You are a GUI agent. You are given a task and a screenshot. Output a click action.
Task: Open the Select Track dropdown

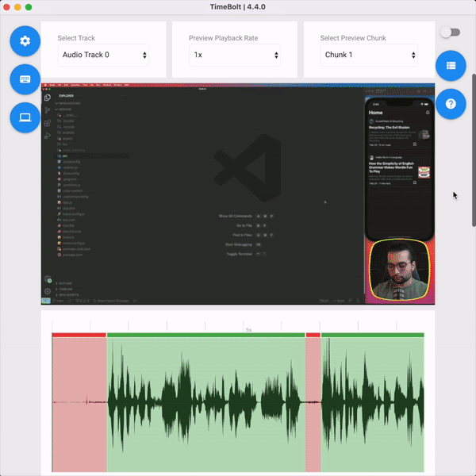coord(103,55)
